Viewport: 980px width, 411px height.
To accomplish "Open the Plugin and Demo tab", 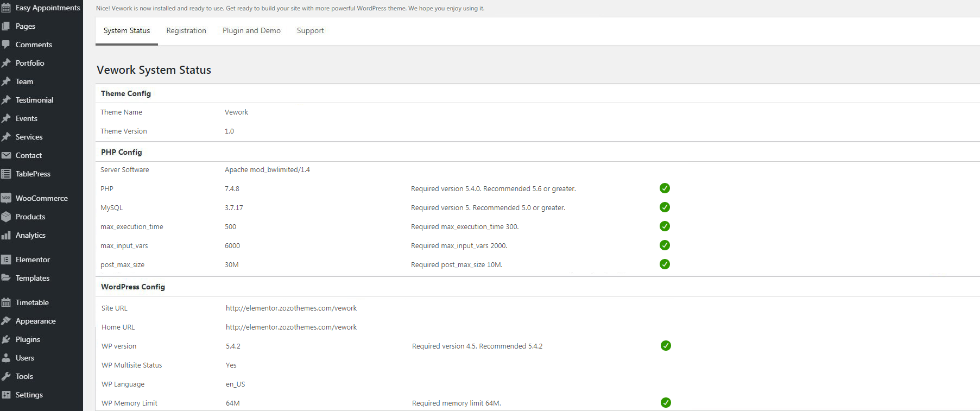I will click(251, 31).
